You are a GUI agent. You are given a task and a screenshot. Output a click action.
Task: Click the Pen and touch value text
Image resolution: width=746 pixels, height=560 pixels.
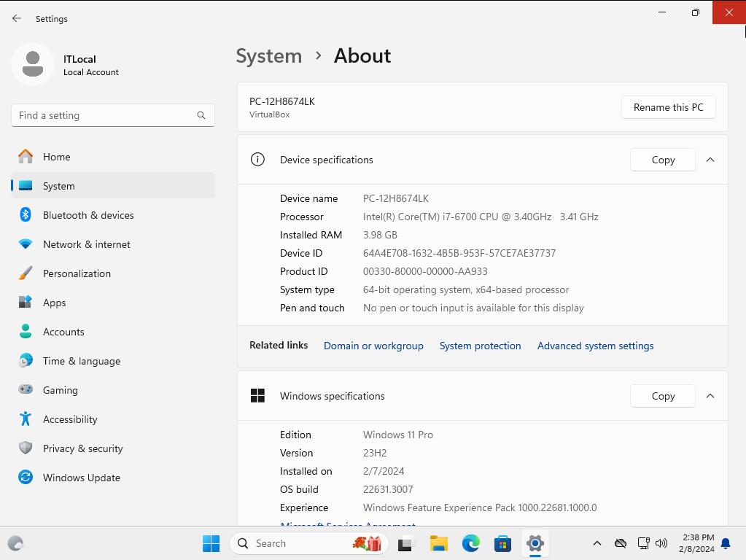473,308
